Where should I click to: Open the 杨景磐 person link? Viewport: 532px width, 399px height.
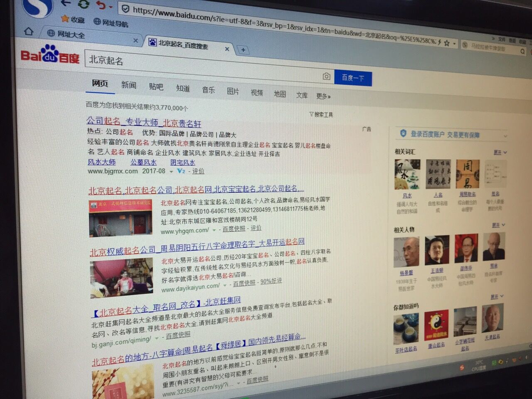coord(406,273)
